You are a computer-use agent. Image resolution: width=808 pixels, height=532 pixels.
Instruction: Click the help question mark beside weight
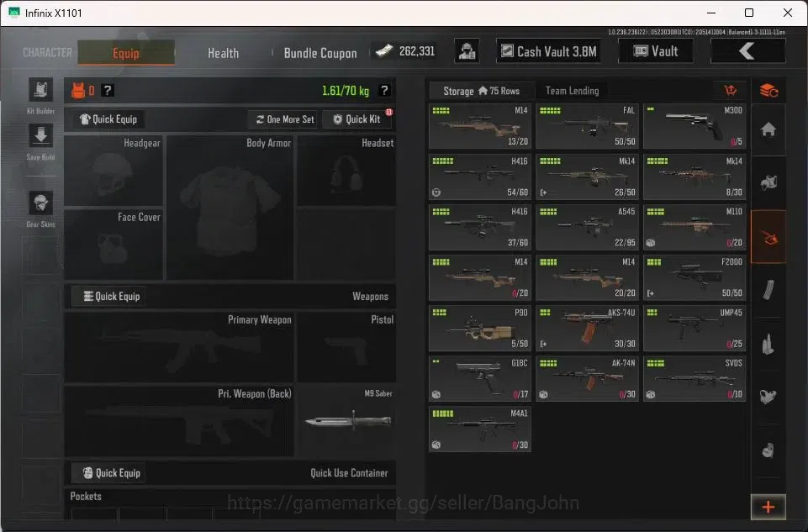pyautogui.click(x=384, y=91)
